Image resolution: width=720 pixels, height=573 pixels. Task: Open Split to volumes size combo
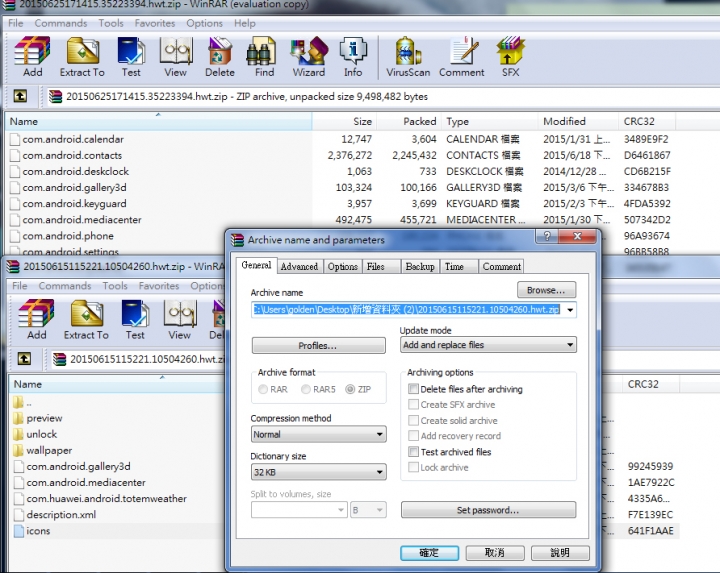point(299,510)
